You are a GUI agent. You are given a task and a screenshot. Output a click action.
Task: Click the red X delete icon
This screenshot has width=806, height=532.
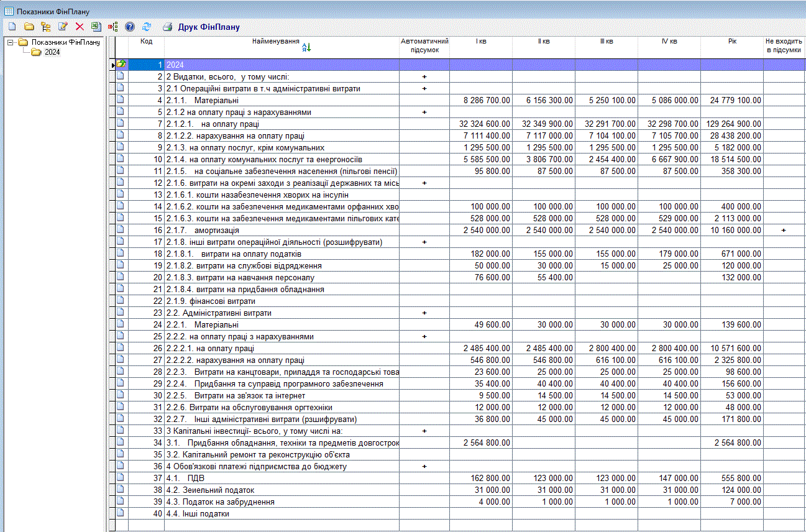[x=80, y=27]
